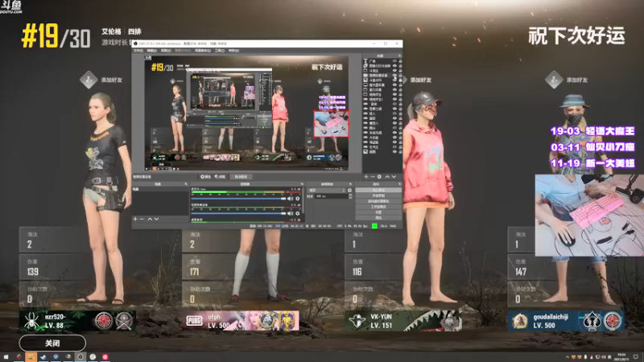Image resolution: width=644 pixels, height=362 pixels.
Task: Add a new source with the plus icon
Action: click(x=366, y=176)
